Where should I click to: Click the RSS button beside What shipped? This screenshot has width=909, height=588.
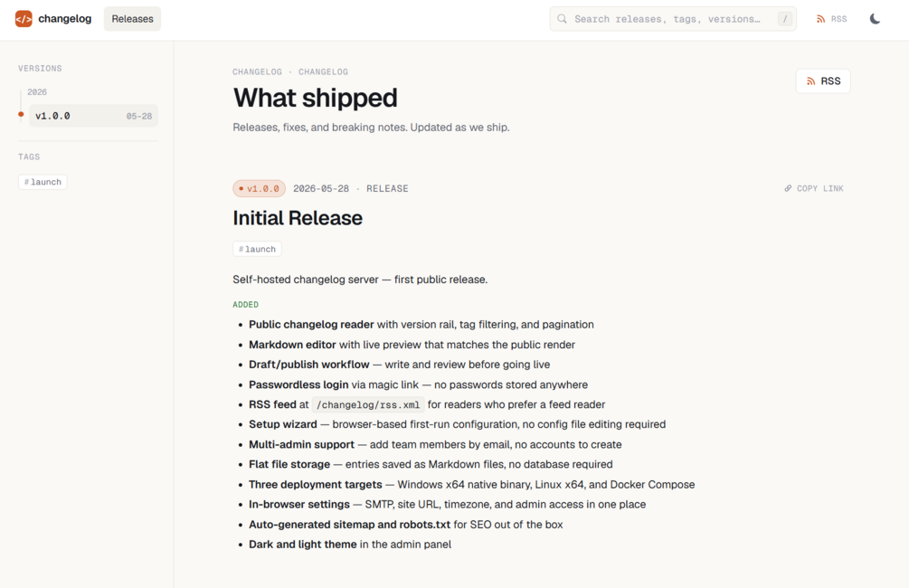(822, 81)
